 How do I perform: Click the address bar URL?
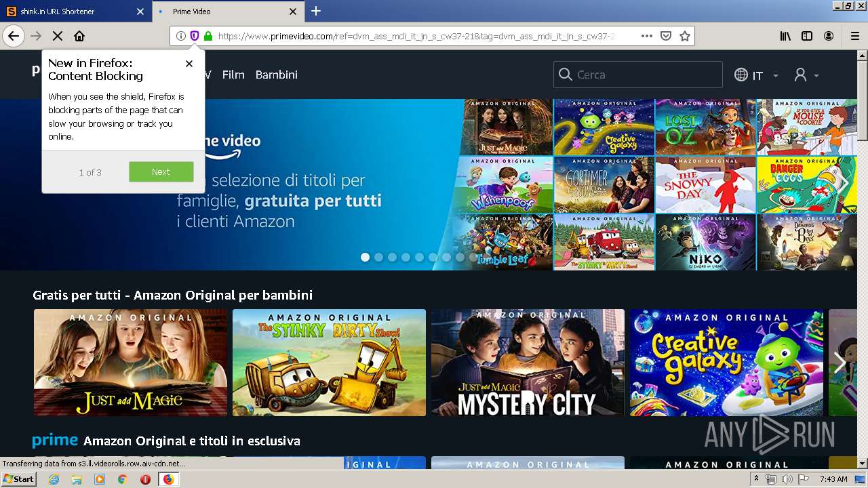pyautogui.click(x=416, y=36)
